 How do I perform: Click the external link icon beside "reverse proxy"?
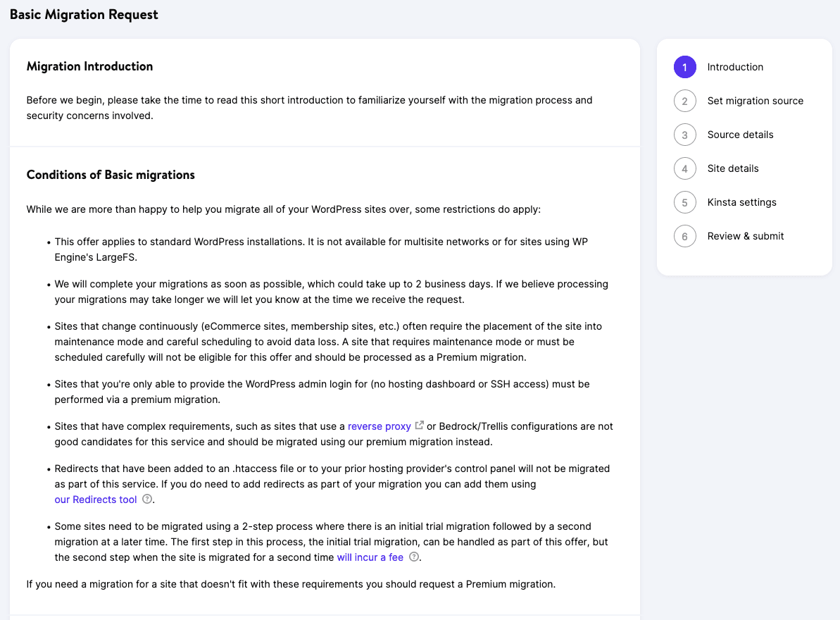[x=420, y=426]
